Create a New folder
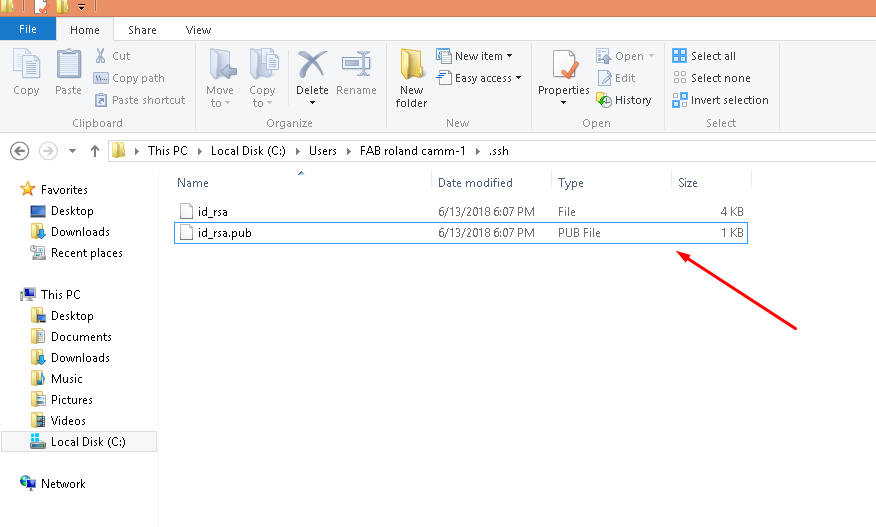Image resolution: width=876 pixels, height=527 pixels. tap(412, 78)
